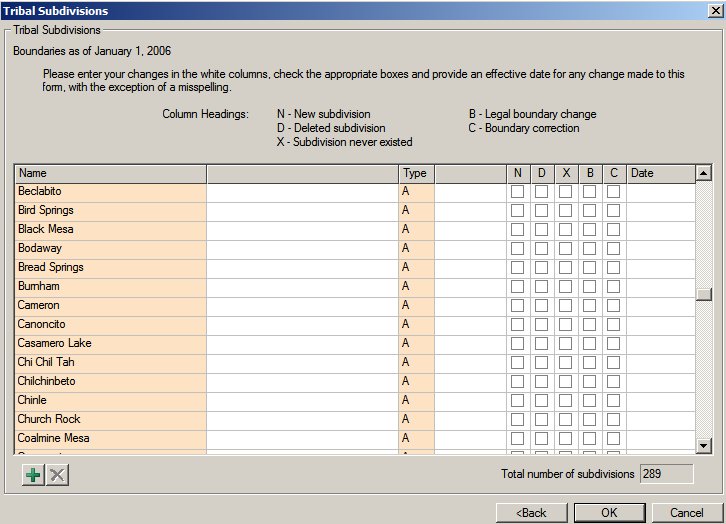Screen dimensions: 726x524
Task: Click the green plus add subdivision icon
Action: [33, 474]
